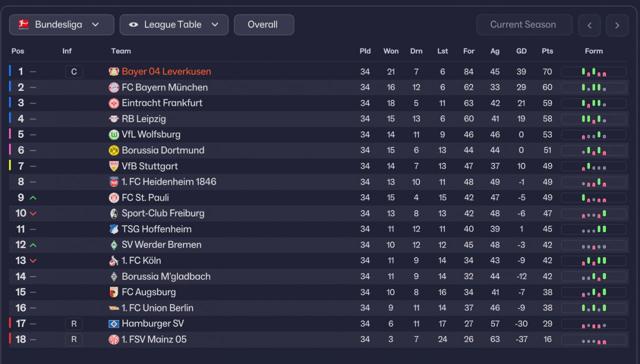Click the Eintracht Frankfurt crest icon
Screen dimensions: 640x364
point(114,103)
